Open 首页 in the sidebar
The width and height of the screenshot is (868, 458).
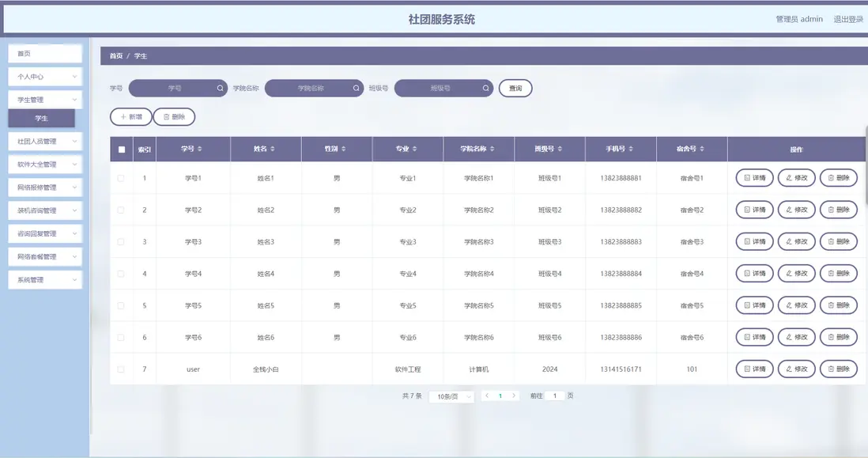coord(45,54)
